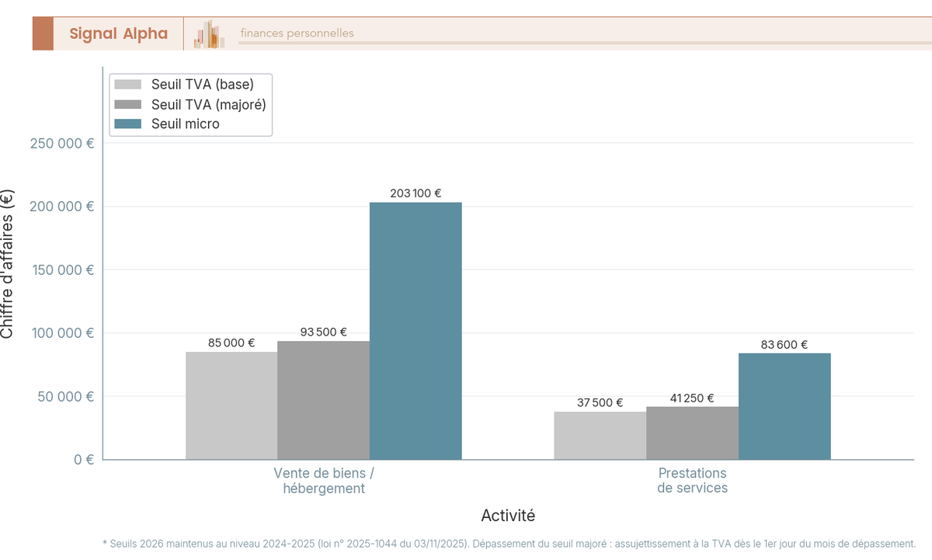Click the orange square beside Signal Alpha
Viewport: 932px width, 560px height.
point(43,33)
